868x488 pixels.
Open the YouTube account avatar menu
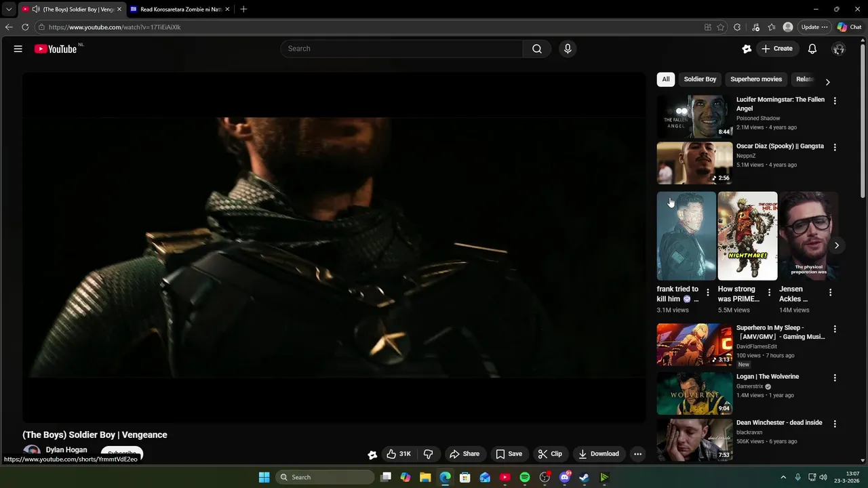[839, 49]
